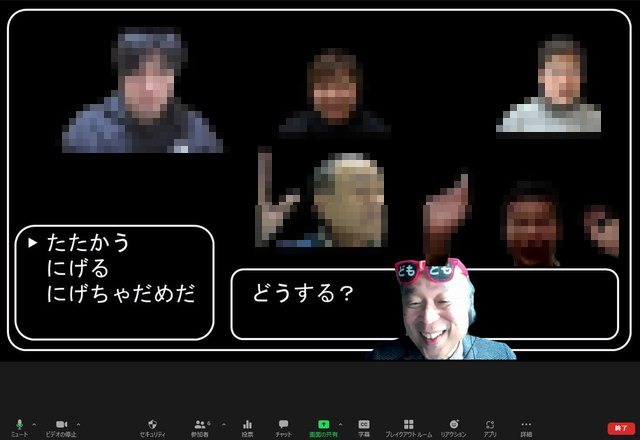Screen dimensions: 640x440
Task: Mute the microphone (ミュート)
Action: click(19, 428)
